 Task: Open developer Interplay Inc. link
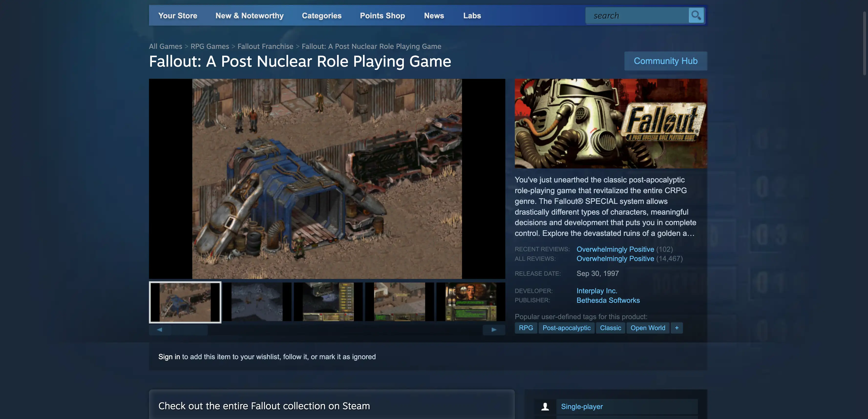coord(596,291)
